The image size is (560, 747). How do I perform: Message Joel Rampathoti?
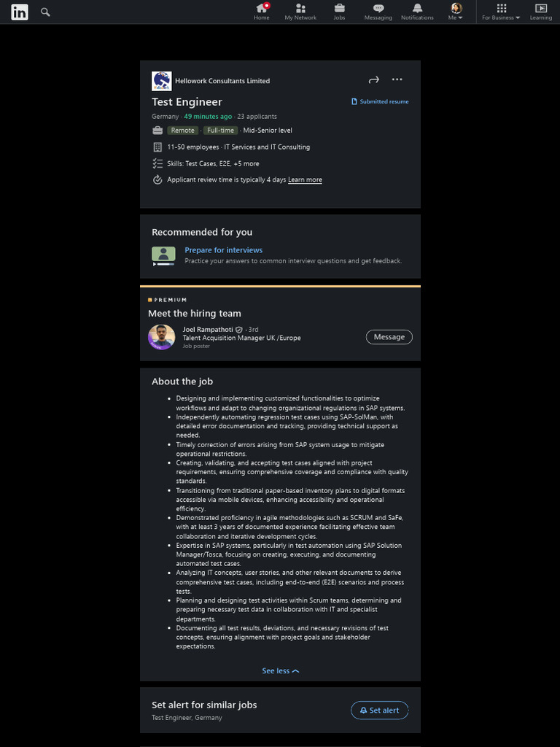(389, 337)
